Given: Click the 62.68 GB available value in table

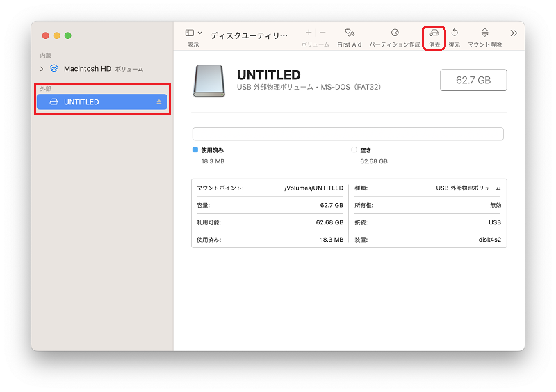Looking at the screenshot, I should click(x=329, y=222).
